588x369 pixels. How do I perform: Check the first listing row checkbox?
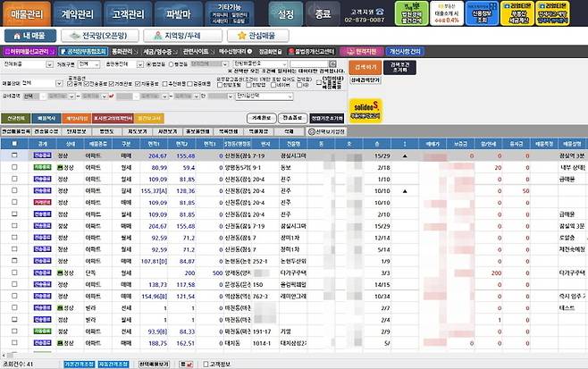coord(13,155)
